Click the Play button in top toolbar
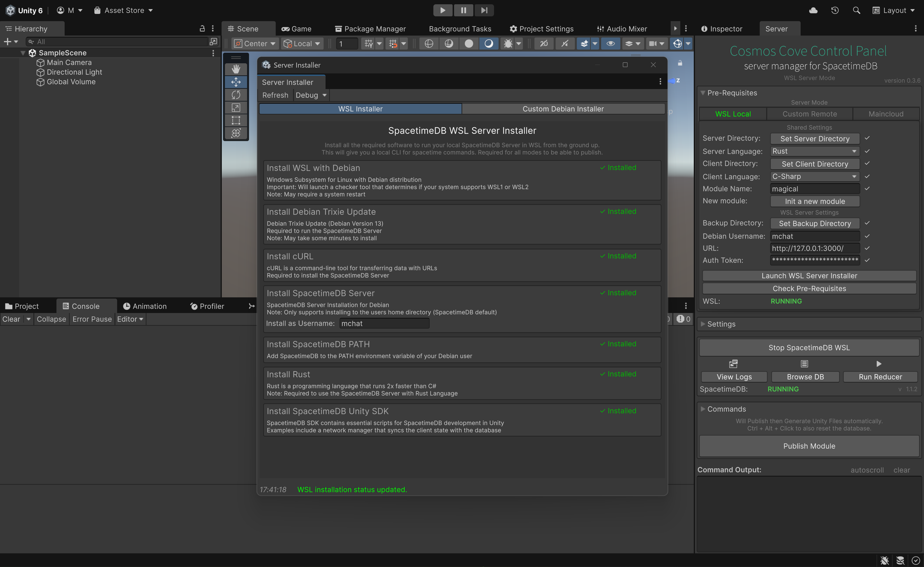924x567 pixels. pos(443,10)
